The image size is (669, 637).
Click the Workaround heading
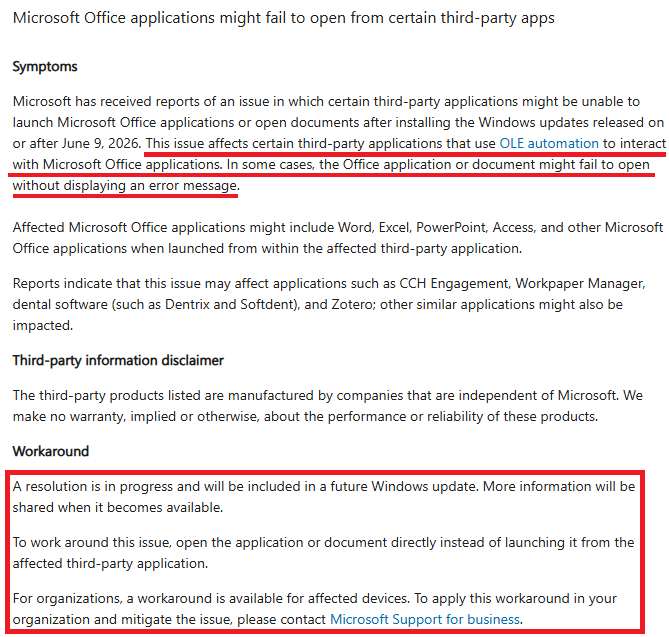click(x=51, y=451)
